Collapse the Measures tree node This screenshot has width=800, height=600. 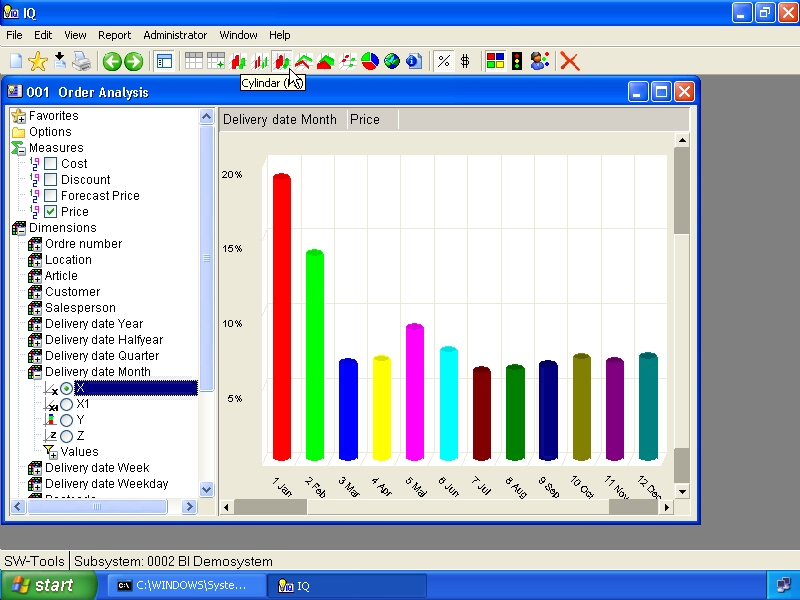21,152
